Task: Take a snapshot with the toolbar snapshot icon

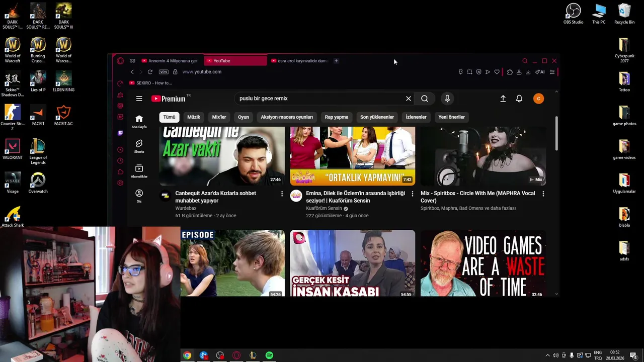Action: coord(469,72)
